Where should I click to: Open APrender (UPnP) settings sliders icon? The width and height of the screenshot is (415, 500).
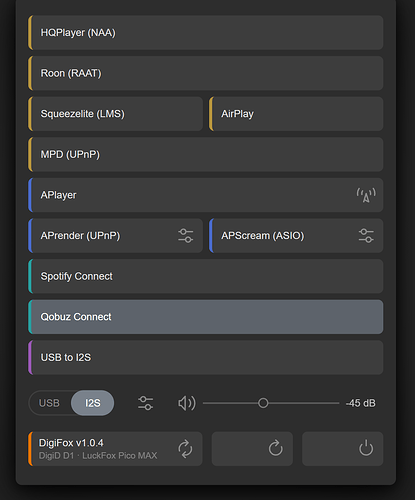(x=185, y=236)
